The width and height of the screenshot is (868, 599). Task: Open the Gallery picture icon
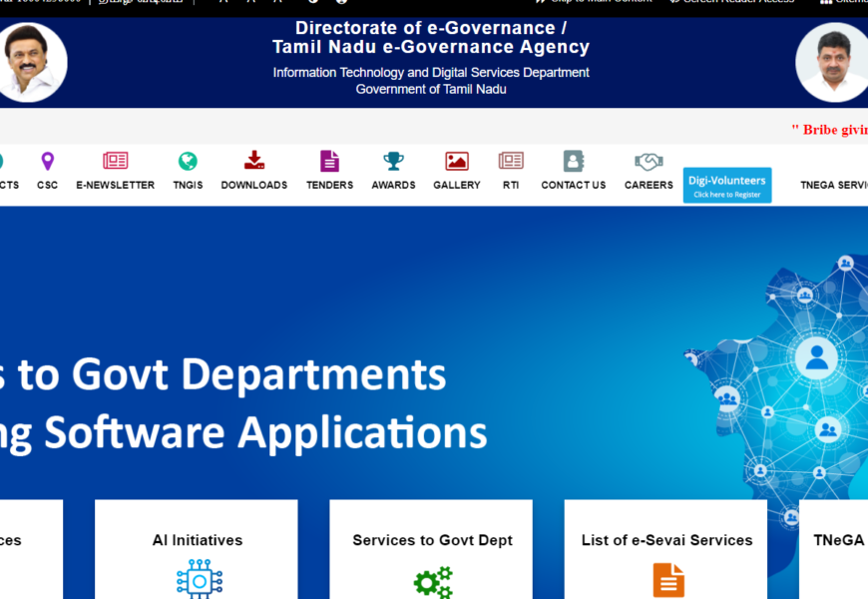[x=457, y=162]
